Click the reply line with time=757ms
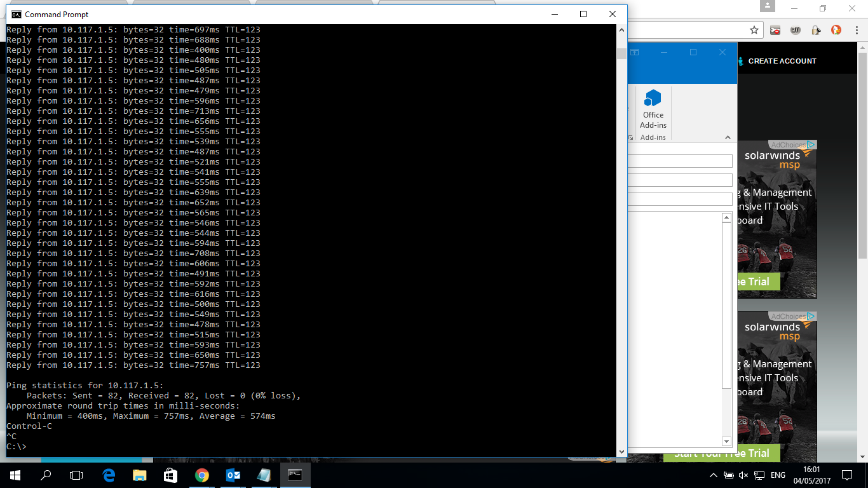 pos(133,365)
